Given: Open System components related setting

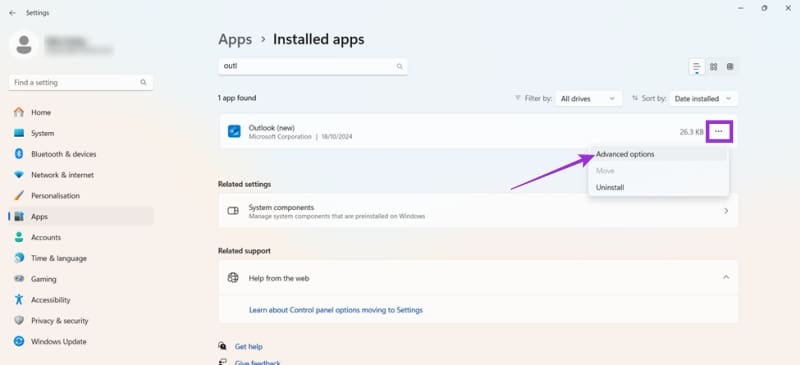Looking at the screenshot, I should click(478, 211).
